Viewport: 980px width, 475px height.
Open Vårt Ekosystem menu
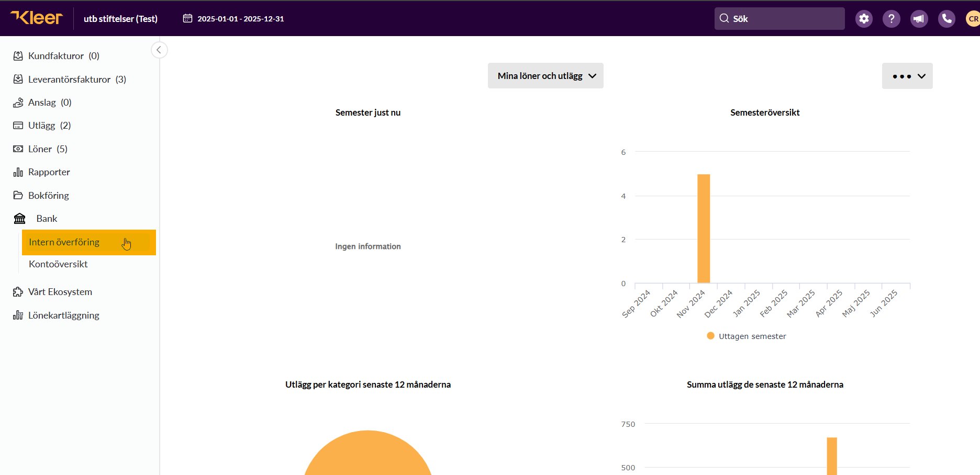tap(60, 292)
